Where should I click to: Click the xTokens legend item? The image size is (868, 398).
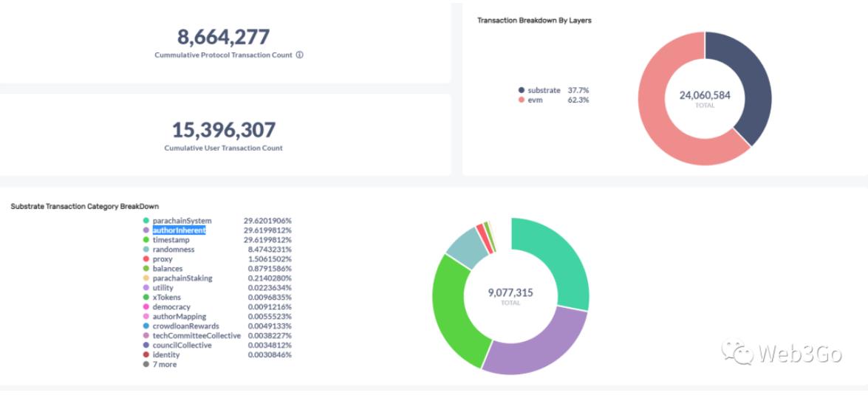(x=166, y=298)
